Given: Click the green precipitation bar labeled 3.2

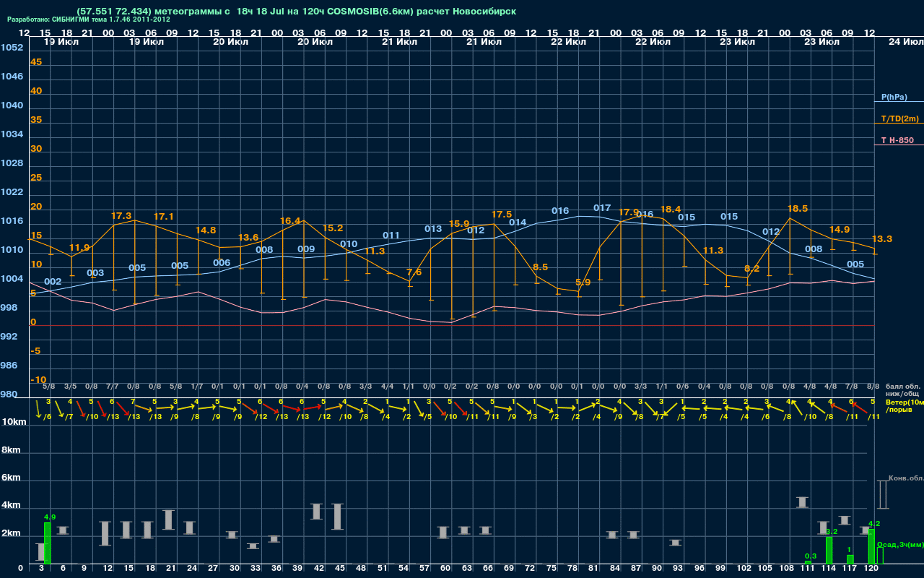Looking at the screenshot, I should pyautogui.click(x=829, y=551).
